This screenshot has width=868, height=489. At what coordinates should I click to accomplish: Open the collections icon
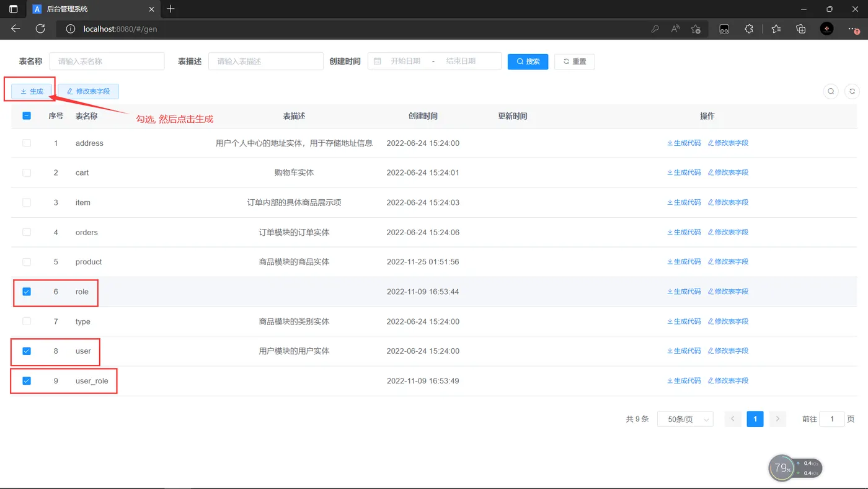point(801,29)
